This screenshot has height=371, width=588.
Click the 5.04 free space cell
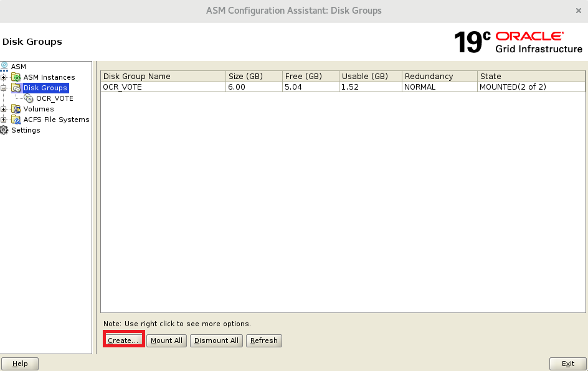pyautogui.click(x=310, y=87)
